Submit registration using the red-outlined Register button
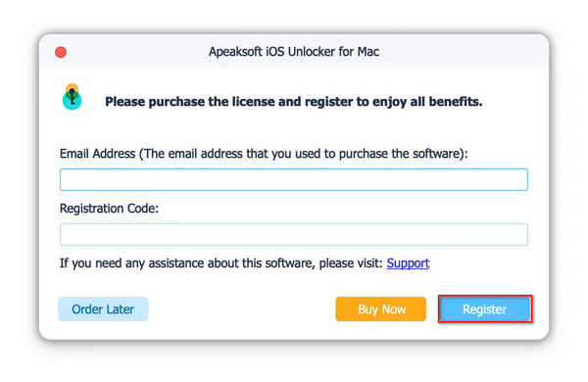The width and height of the screenshot is (588, 382). coord(485,310)
